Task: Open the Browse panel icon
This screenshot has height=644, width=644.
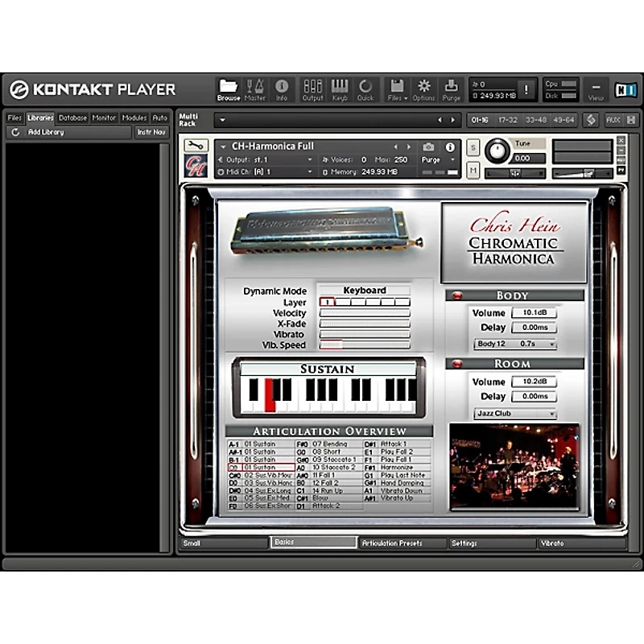Action: pyautogui.click(x=228, y=87)
